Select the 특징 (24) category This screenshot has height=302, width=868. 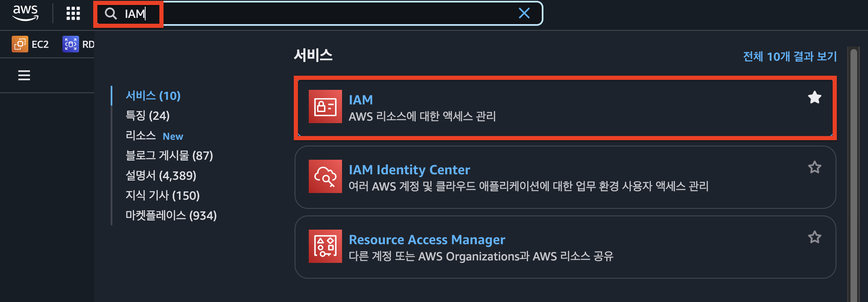pyautogui.click(x=148, y=116)
